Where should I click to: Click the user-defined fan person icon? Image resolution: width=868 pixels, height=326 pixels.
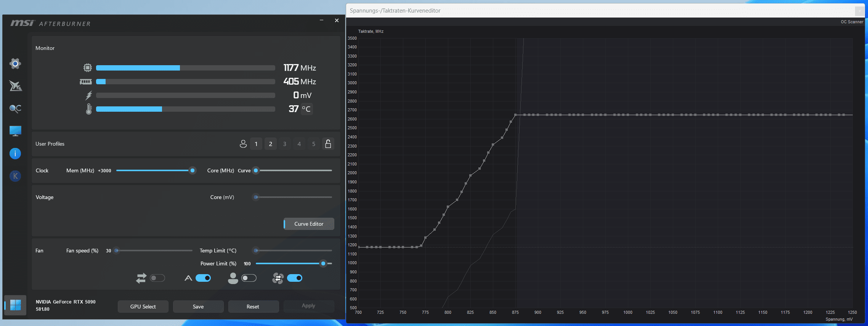233,278
